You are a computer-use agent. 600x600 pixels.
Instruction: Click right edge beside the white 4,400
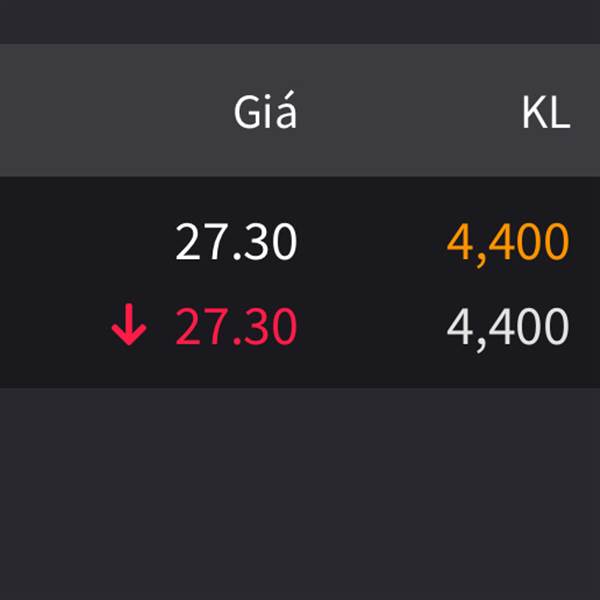pos(585,328)
